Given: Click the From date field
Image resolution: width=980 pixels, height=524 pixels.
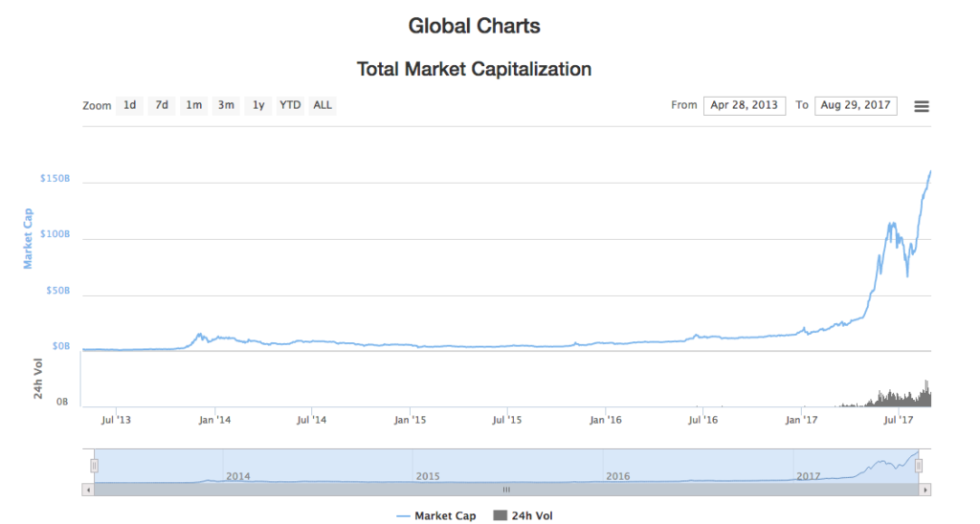Looking at the screenshot, I should (x=744, y=105).
